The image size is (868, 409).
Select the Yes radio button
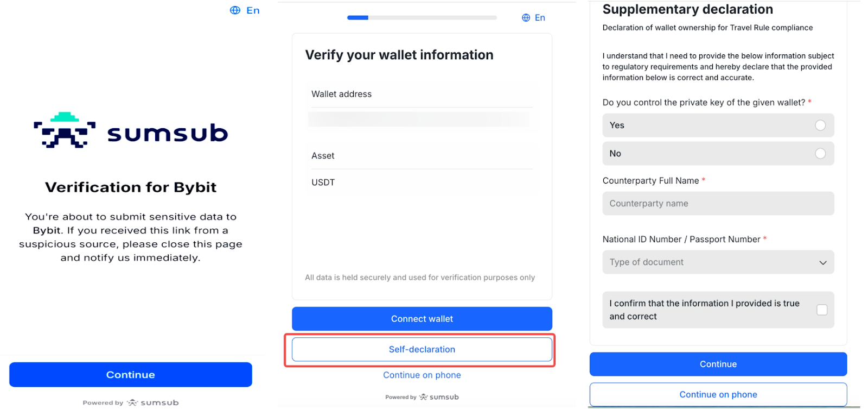click(x=820, y=125)
